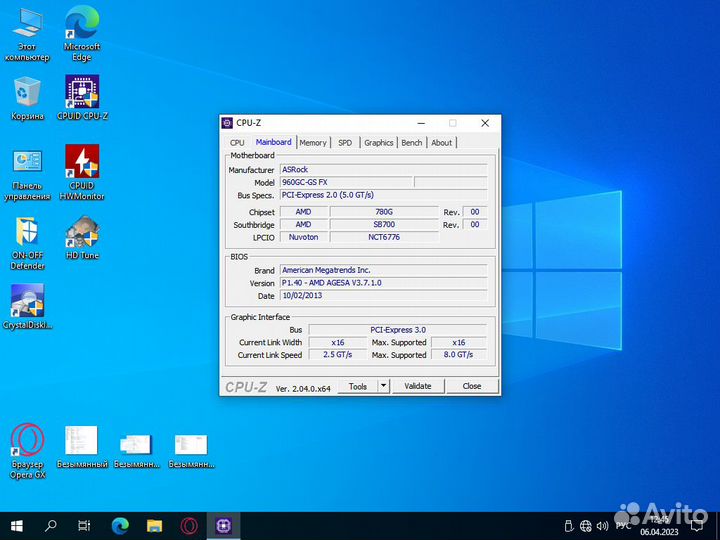The width and height of the screenshot is (720, 540).
Task: Click the ASRock manufacturer field
Action: point(383,170)
